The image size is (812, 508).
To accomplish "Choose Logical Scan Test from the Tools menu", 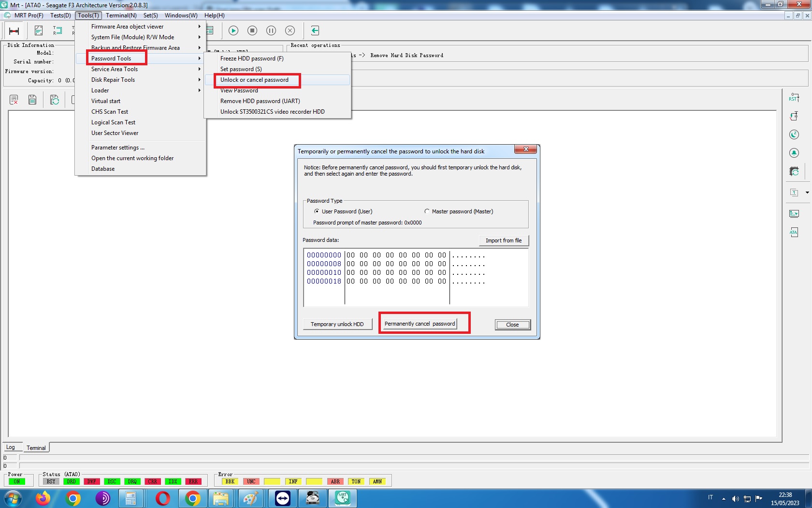I will coord(140,122).
